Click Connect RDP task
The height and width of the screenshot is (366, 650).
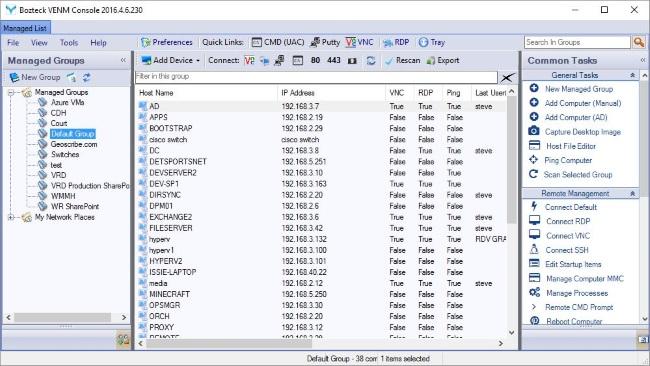click(568, 222)
